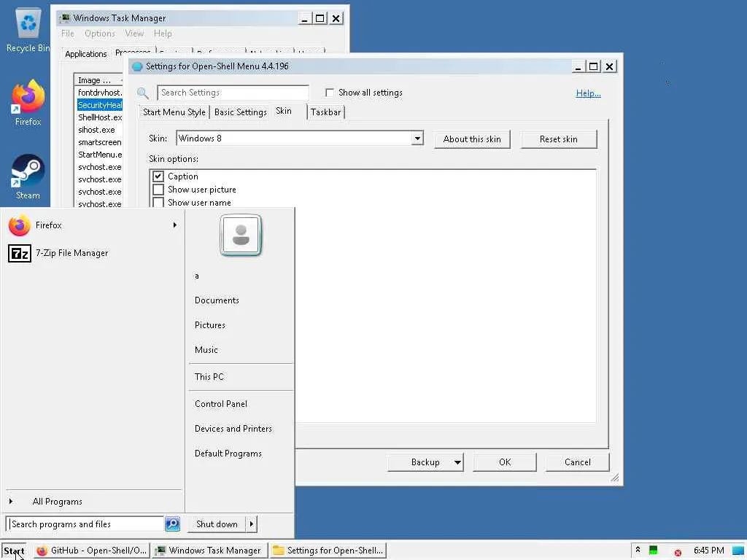Image resolution: width=747 pixels, height=560 pixels.
Task: Open Task Manager's Options menu
Action: pyautogui.click(x=99, y=34)
